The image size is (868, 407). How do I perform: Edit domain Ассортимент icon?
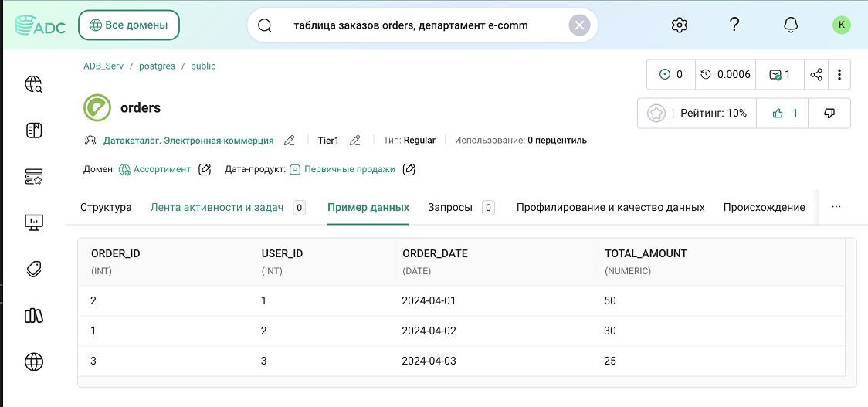205,169
